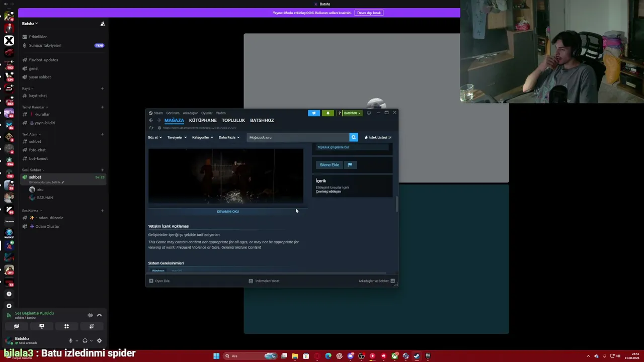The height and width of the screenshot is (362, 644).
Task: Click the Windows taskbar search box
Action: [251, 356]
